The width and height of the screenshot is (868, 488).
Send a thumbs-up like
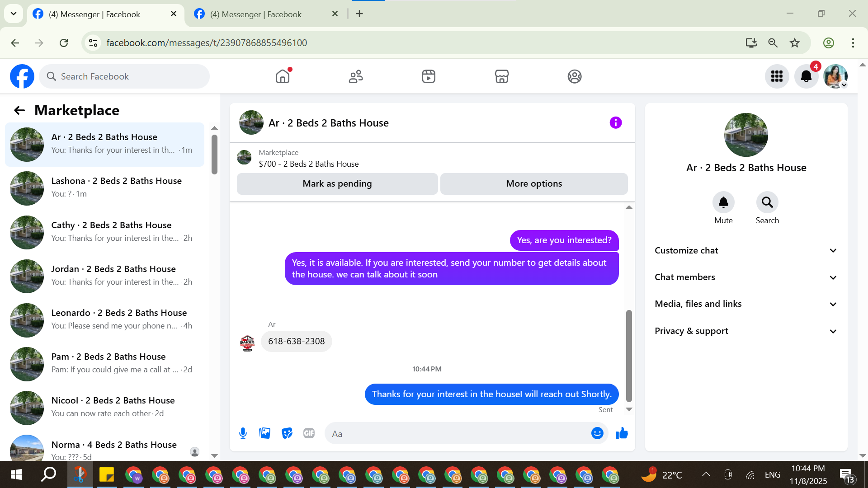pos(622,433)
